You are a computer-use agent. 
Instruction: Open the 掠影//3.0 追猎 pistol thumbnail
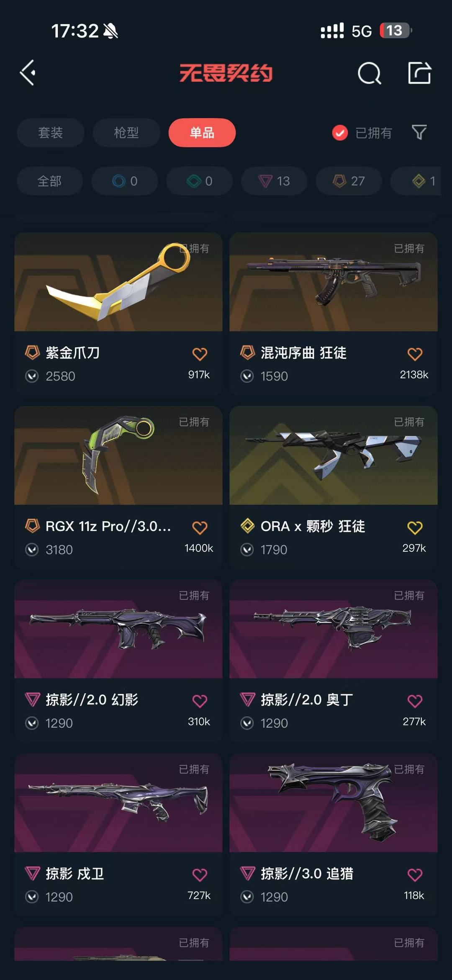pyautogui.click(x=334, y=803)
